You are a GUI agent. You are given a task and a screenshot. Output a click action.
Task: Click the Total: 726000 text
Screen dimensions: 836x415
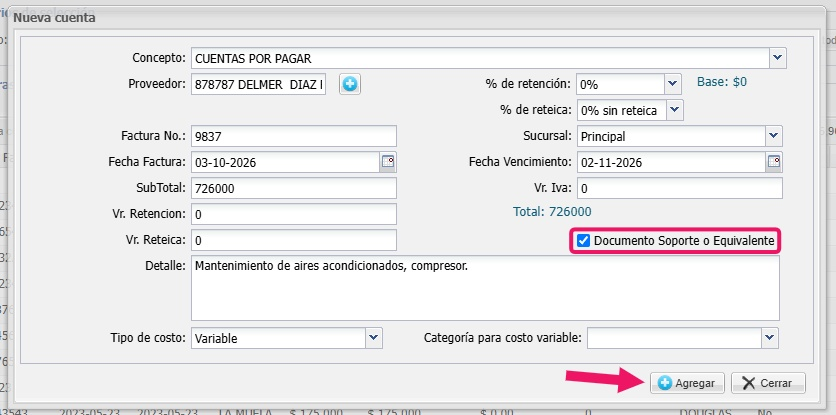click(x=552, y=212)
